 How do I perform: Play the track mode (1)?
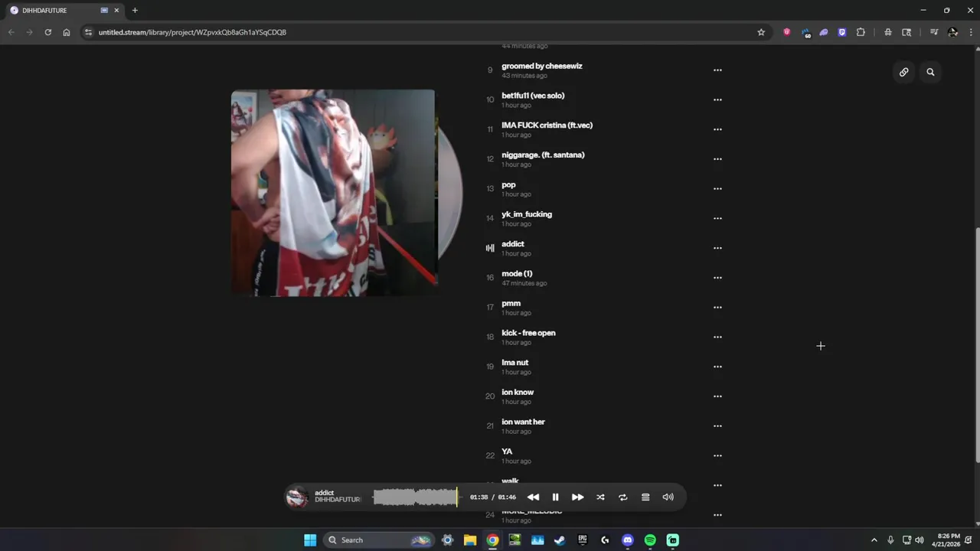pyautogui.click(x=517, y=273)
